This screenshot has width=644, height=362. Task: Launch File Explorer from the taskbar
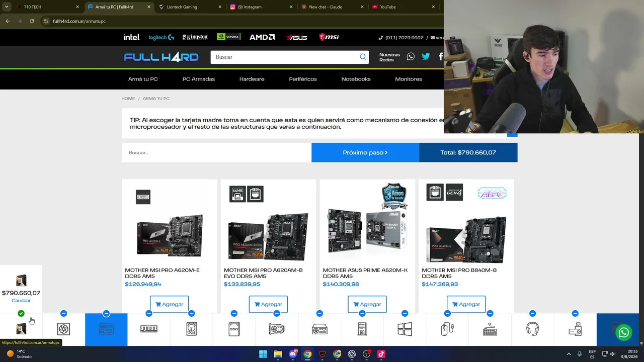pos(278,354)
